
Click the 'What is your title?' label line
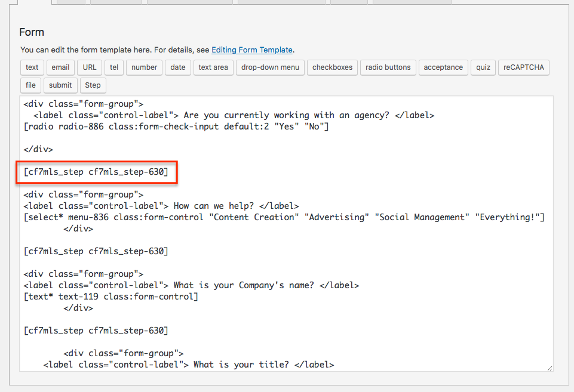[189, 365]
